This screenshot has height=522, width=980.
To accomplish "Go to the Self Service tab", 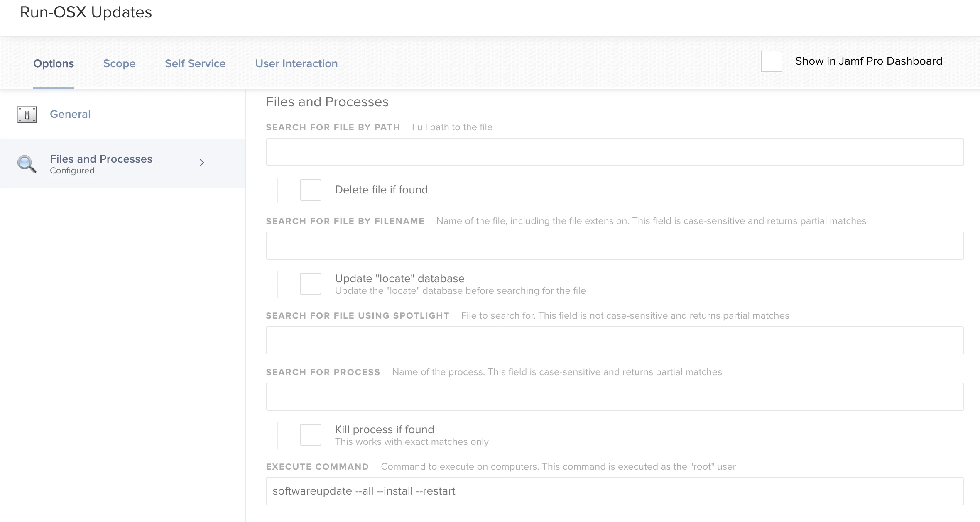I will tap(195, 63).
